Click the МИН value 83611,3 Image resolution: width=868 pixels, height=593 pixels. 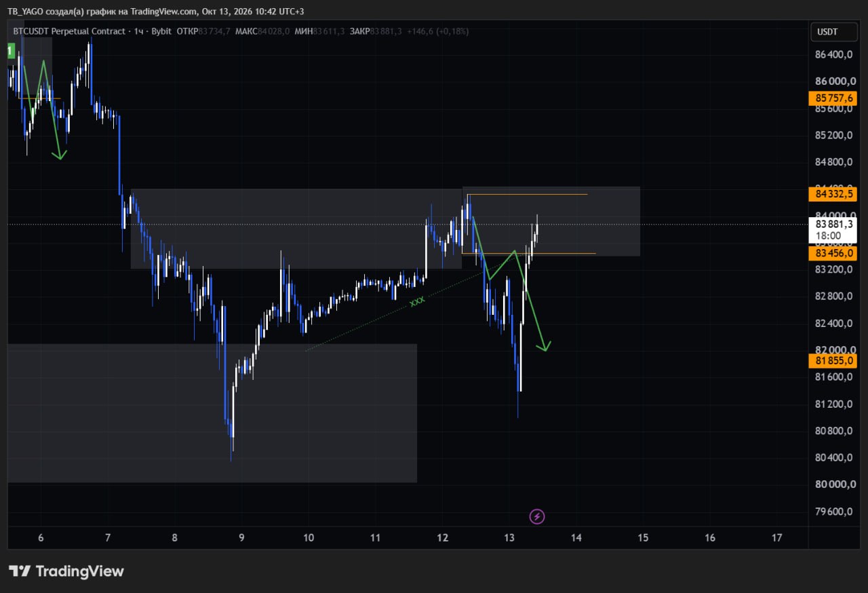coord(328,31)
